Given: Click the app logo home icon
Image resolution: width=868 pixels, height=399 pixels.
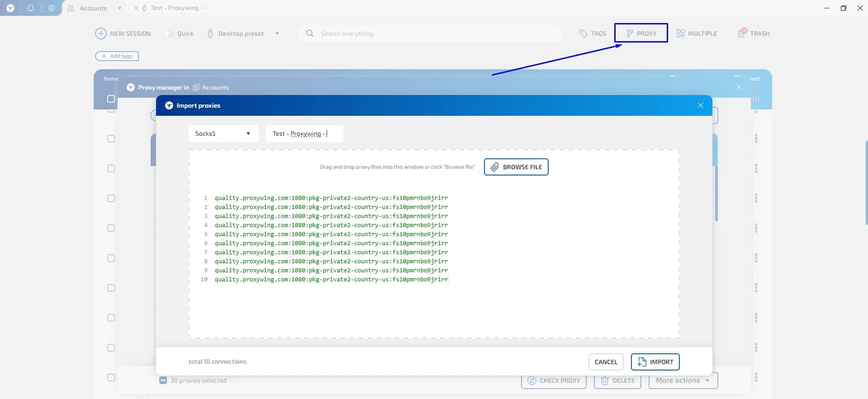Looking at the screenshot, I should click(x=10, y=8).
